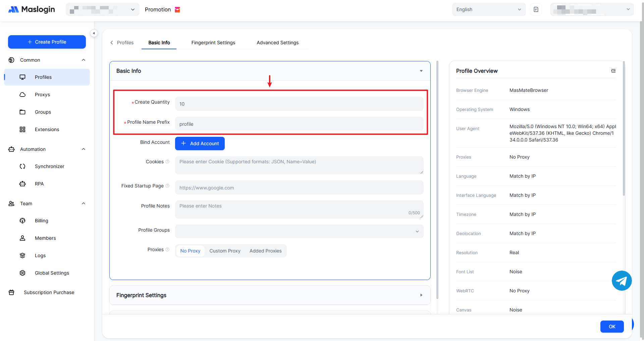Open the RPA automation page
The image size is (644, 341).
point(39,184)
